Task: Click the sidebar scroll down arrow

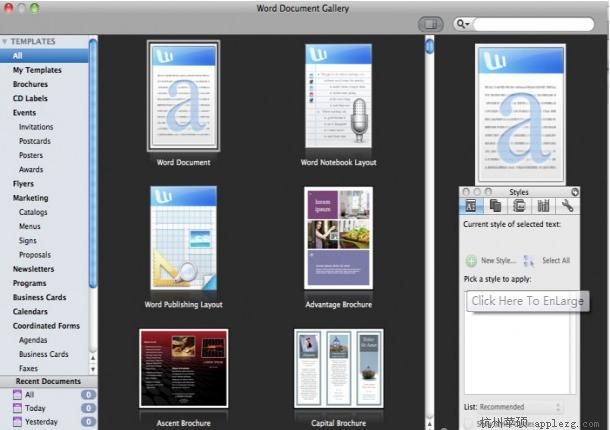Action: pos(93,368)
